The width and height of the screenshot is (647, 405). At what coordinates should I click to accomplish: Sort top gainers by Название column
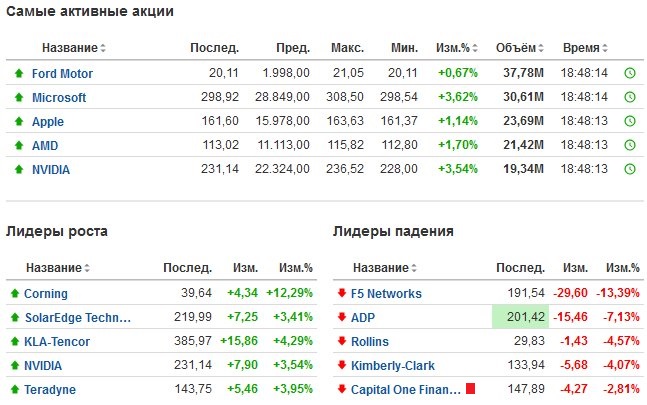pyautogui.click(x=58, y=268)
